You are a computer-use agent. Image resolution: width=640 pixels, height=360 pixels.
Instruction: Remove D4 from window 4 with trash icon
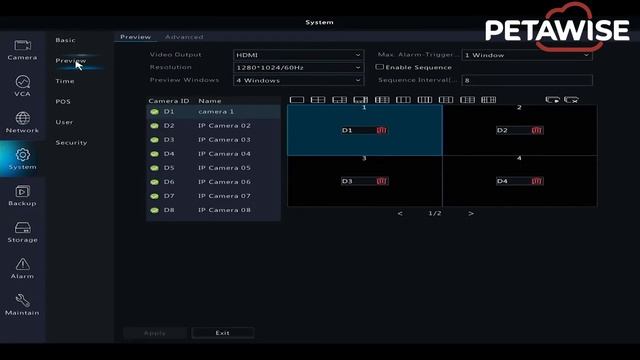[537, 181]
